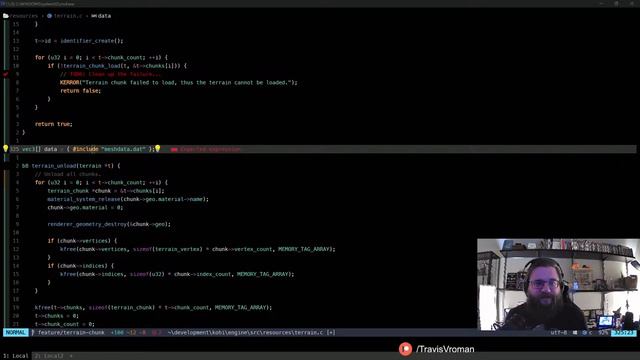
Task: Click 'if (chunk->indices)' line
Action: [x=80, y=266]
